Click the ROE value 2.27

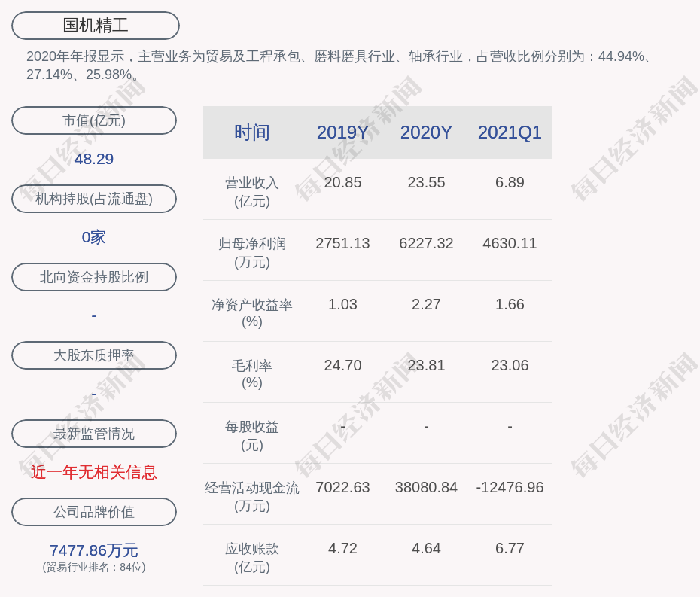pos(426,305)
